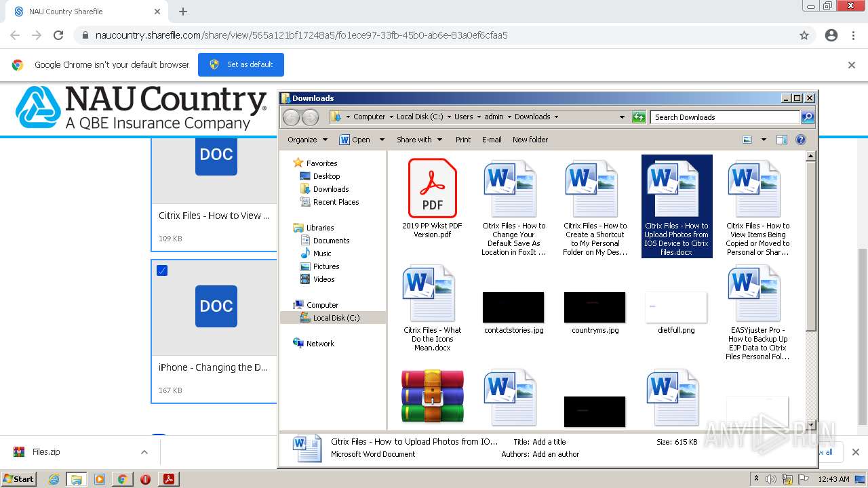
Task: Click Print in the Explorer toolbar
Action: click(463, 140)
